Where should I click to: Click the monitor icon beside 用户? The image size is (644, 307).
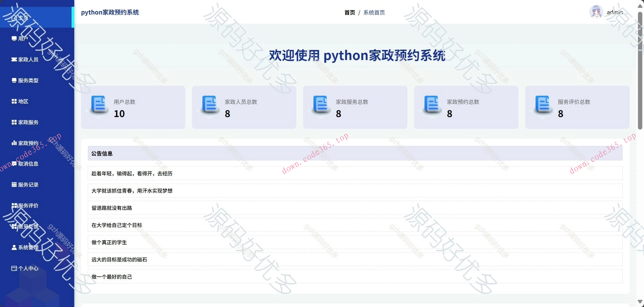[x=14, y=39]
